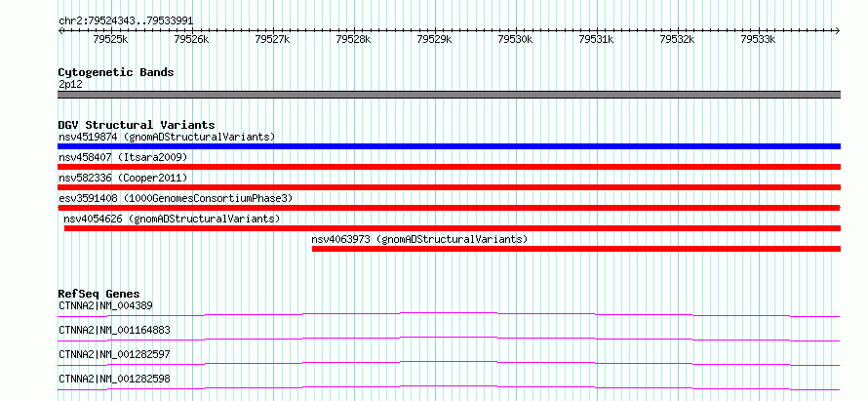Open the nsv4063973 variant label link
Screen dimensions: 868x401
click(x=419, y=239)
